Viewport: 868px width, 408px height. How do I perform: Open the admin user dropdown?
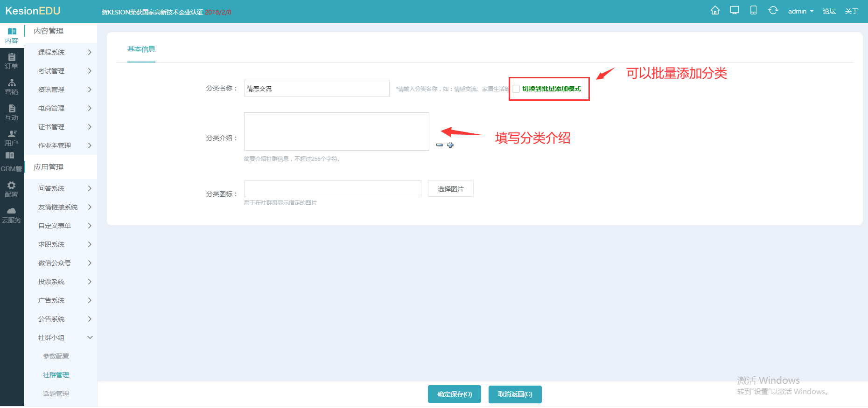tap(801, 11)
